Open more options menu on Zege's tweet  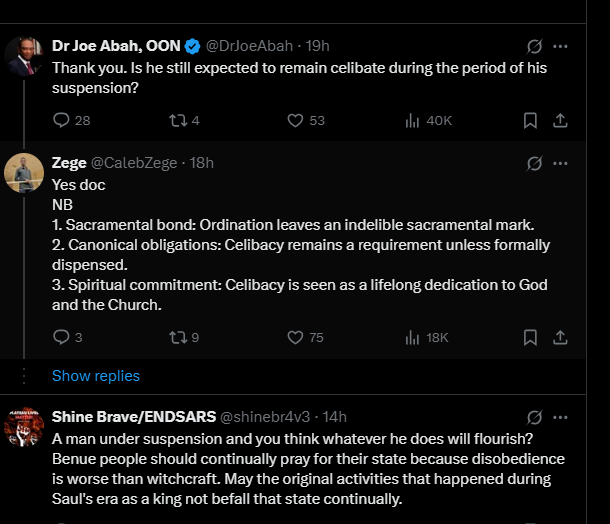(x=560, y=163)
